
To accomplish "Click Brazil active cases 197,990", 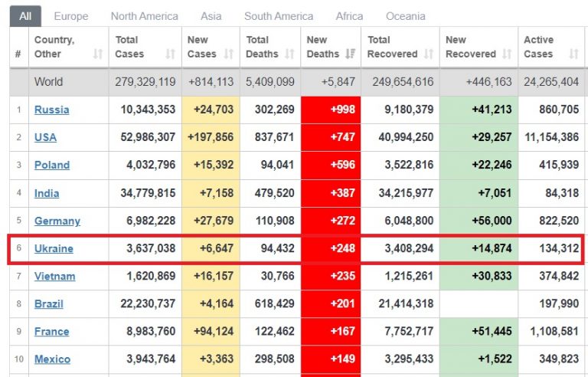I will tap(559, 304).
